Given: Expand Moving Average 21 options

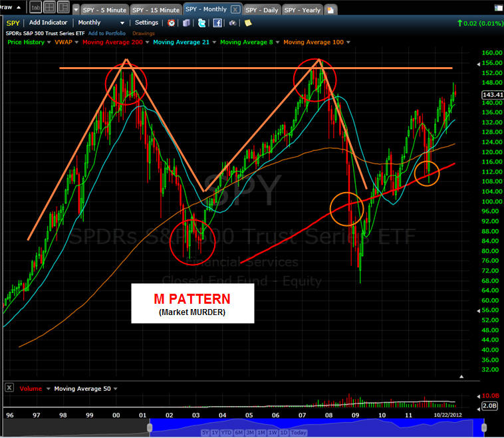Looking at the screenshot, I should click(214, 42).
